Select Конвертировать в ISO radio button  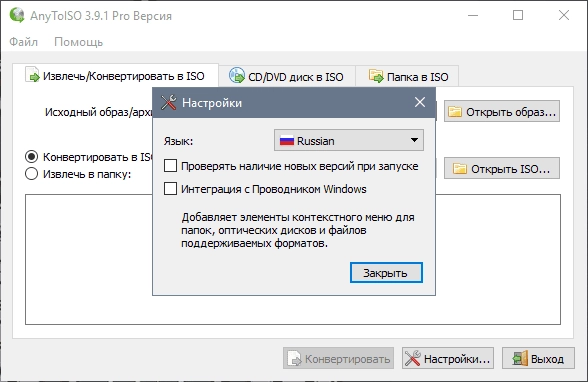click(32, 157)
